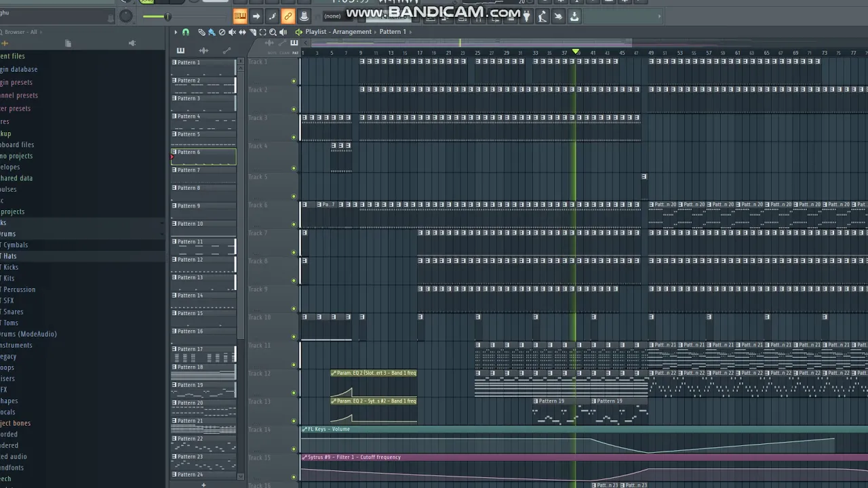Toggle the magnet snap icon in the playlist toolbar
The width and height of the screenshot is (868, 488).
coord(185,32)
